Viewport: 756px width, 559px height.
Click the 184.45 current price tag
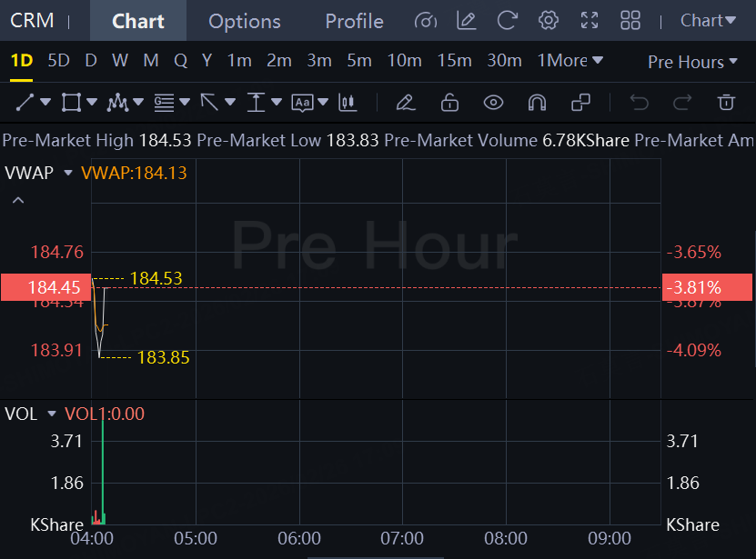point(45,287)
